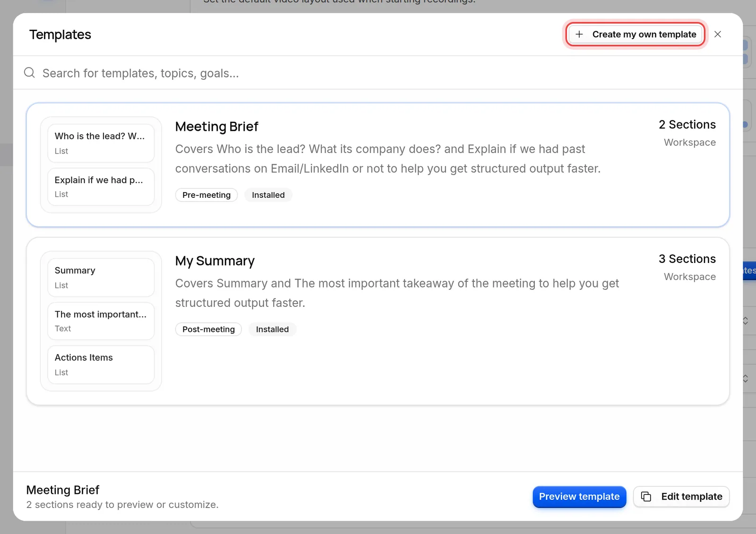Choose Edit template

point(681,497)
